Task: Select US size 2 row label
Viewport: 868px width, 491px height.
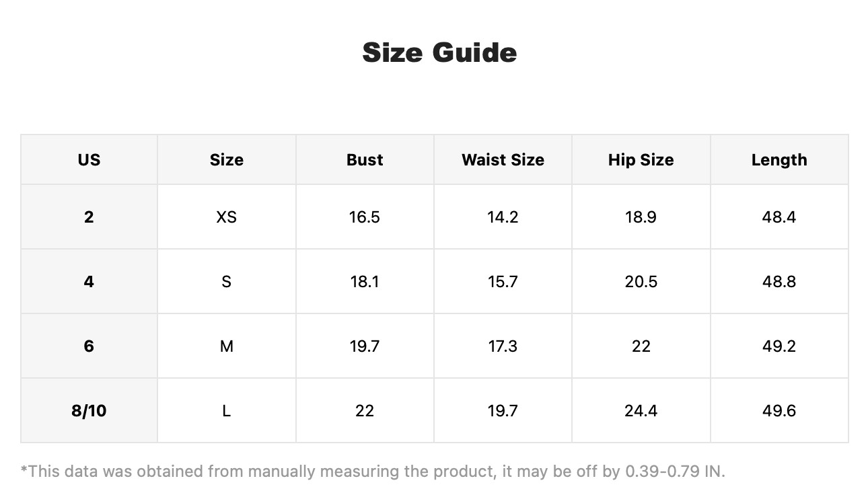Action: 89,217
